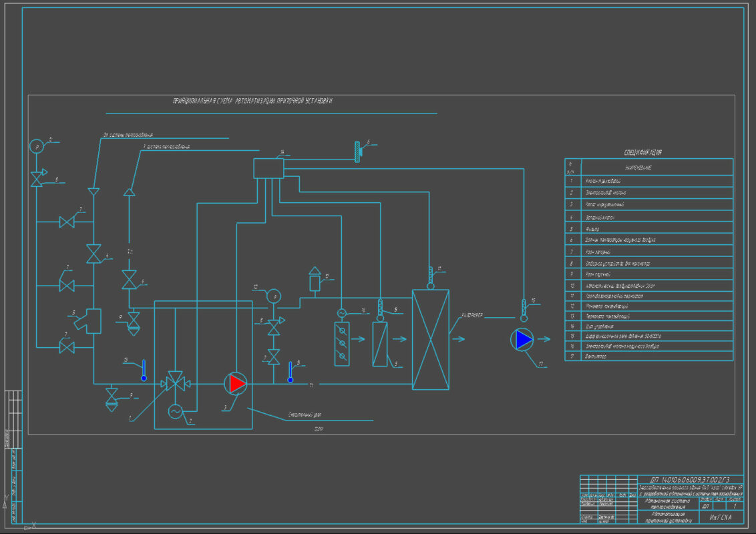Click the lowest shutoff valve labeled 7 on the left
Screen dimensions: 756x534
[x=67, y=347]
